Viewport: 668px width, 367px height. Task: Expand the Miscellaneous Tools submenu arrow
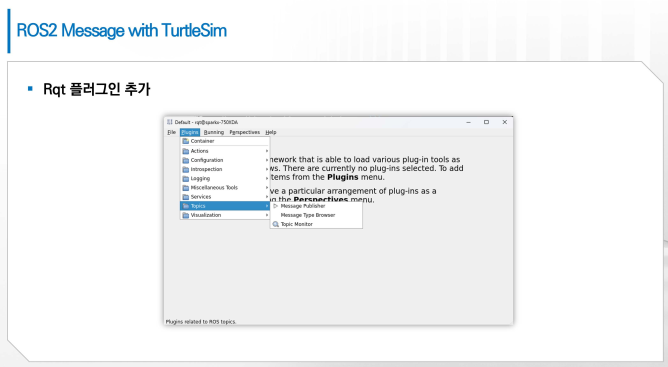[x=267, y=188]
